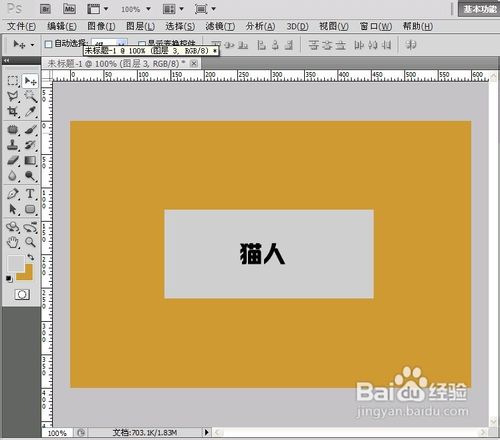Click the 100% zoom field in status bar
500x440 pixels.
tap(57, 433)
